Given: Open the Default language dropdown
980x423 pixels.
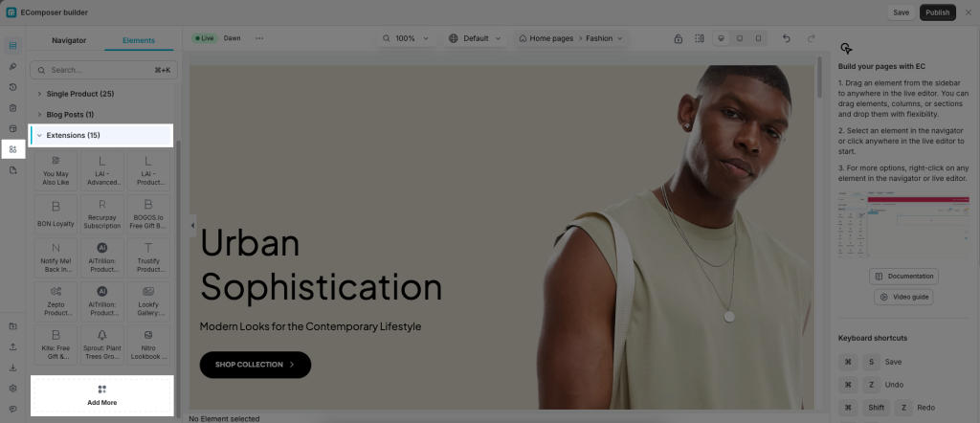Looking at the screenshot, I should [x=476, y=38].
